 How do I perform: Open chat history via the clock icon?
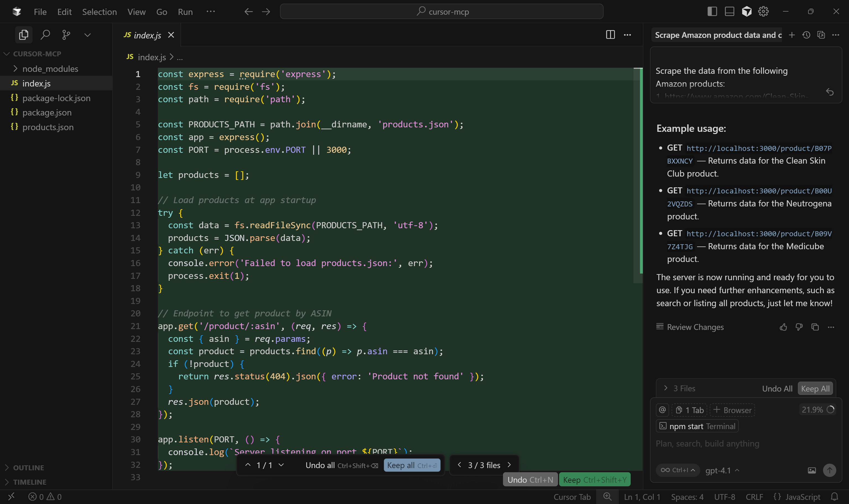[x=806, y=35]
